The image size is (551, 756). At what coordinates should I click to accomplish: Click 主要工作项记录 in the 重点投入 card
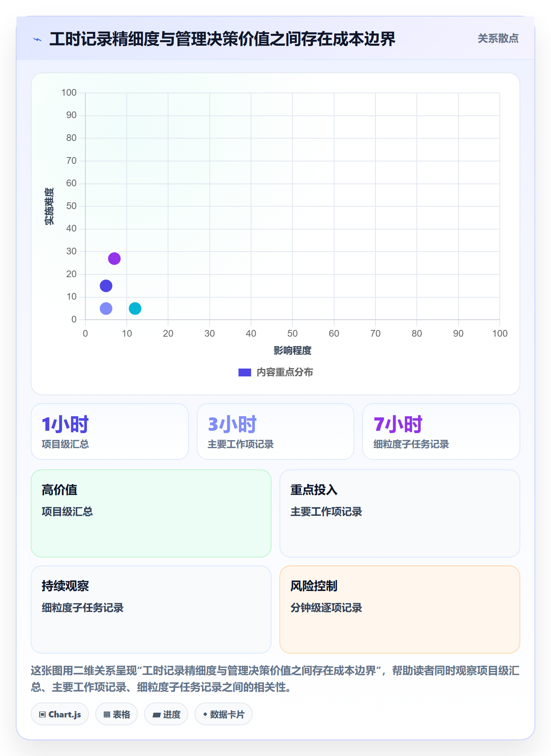point(326,511)
